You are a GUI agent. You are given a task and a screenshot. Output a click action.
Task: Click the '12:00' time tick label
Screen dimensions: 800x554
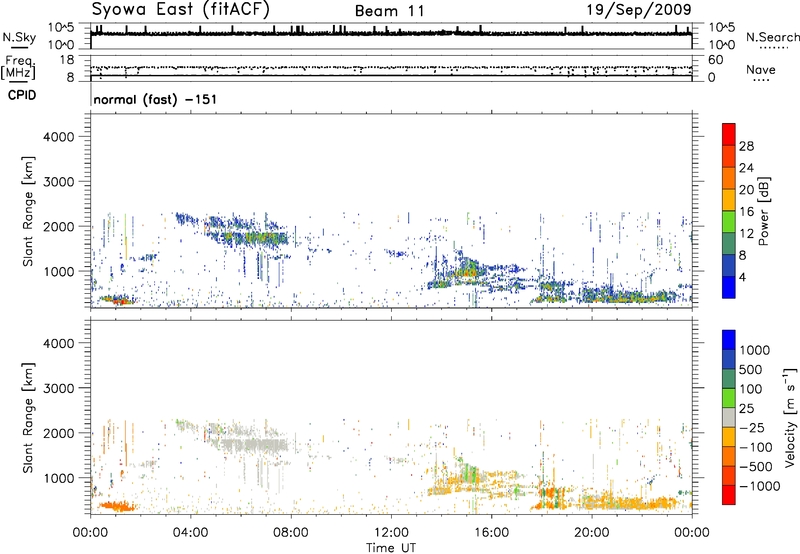pos(391,533)
